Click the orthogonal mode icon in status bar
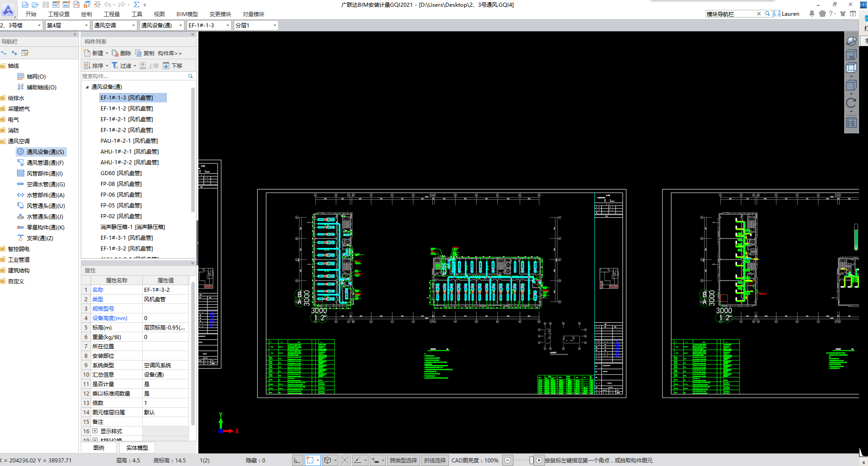868x466 pixels. pos(298,460)
